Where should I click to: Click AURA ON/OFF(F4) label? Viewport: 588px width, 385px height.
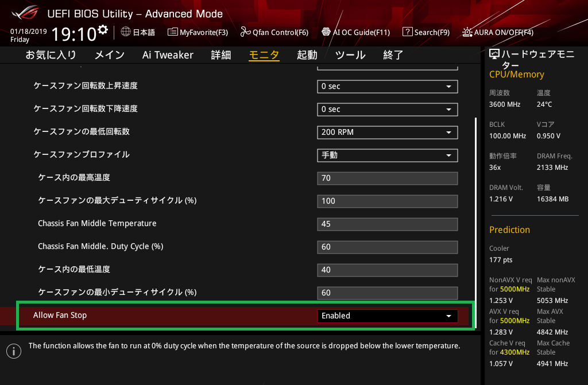point(504,32)
